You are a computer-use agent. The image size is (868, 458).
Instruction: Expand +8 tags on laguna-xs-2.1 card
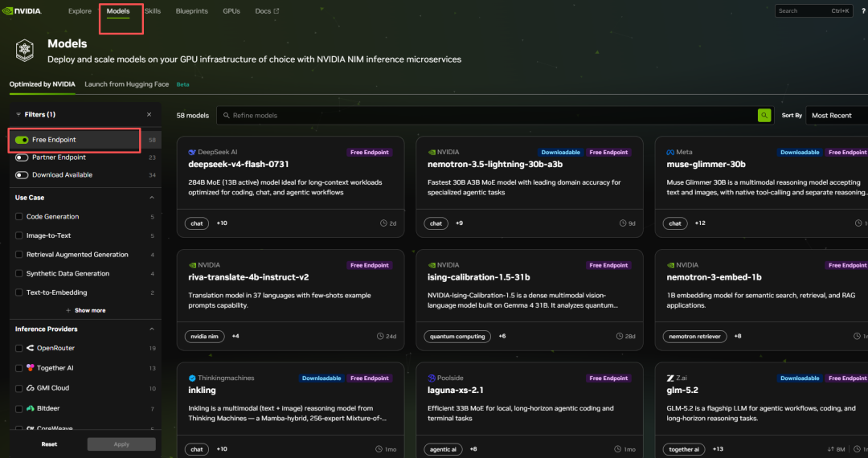click(x=473, y=449)
